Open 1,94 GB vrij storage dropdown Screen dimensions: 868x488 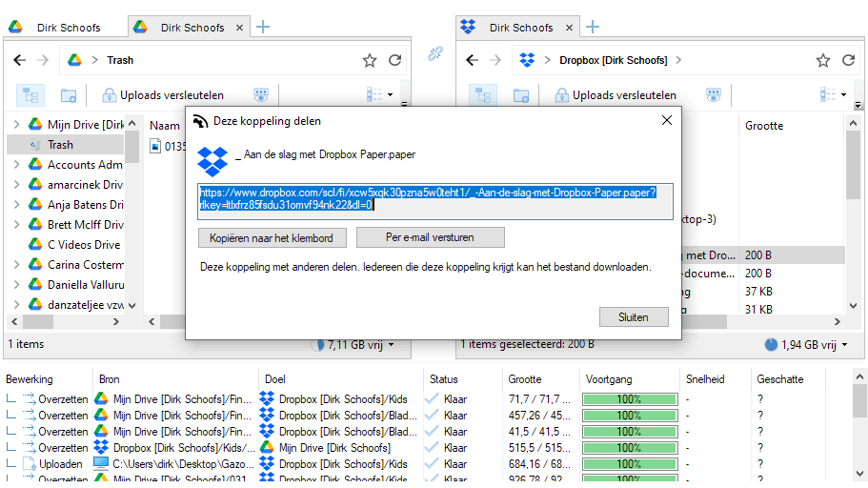(x=807, y=344)
